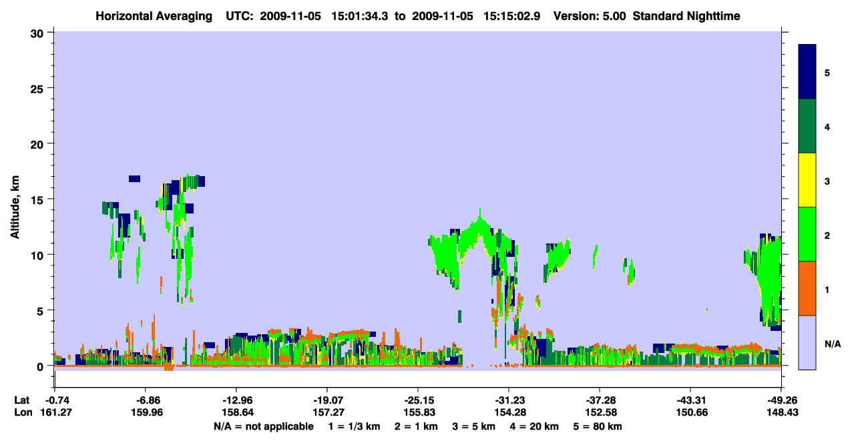Click legend text '1 = 1/3 km'
Screen dimensions: 868x445
[x=353, y=426]
